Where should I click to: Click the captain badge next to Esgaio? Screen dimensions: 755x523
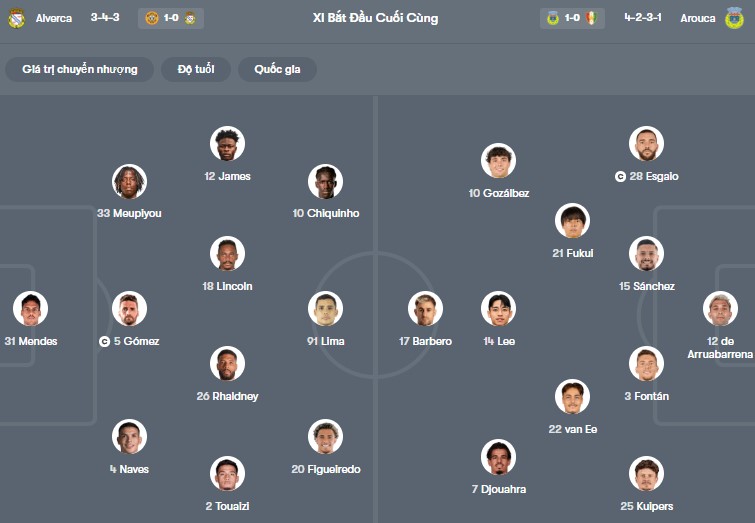coord(620,177)
